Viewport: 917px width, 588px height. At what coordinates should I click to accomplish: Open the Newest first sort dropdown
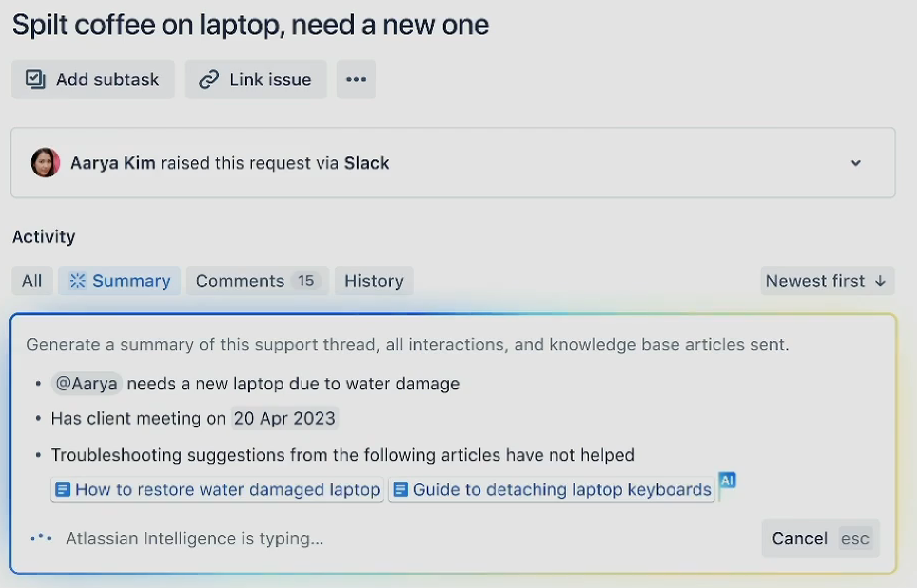(x=826, y=280)
